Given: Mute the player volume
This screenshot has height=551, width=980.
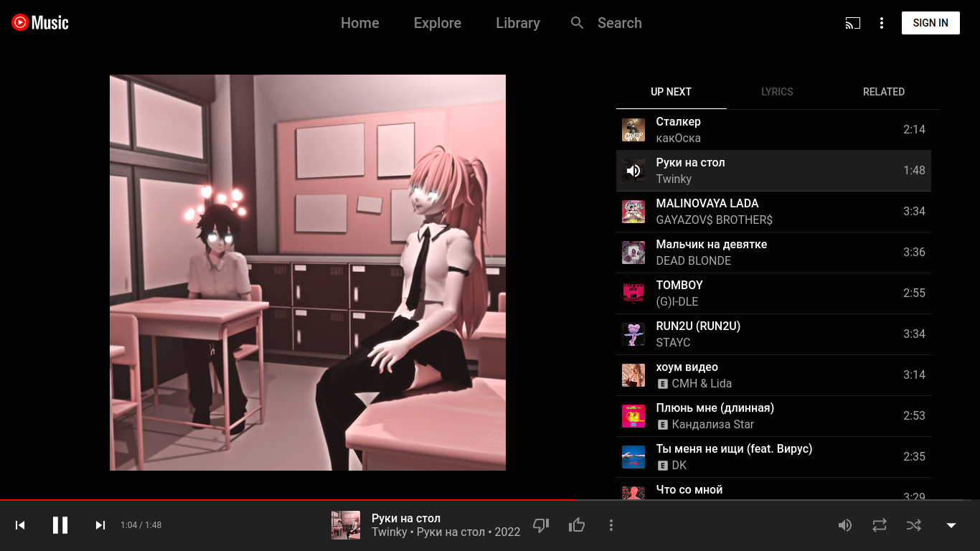Looking at the screenshot, I should point(845,525).
